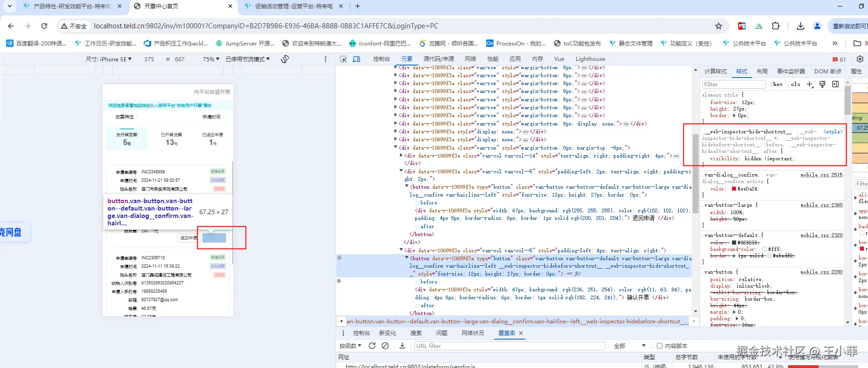
Task: Open the 已停用节流模式 throttling dropdown
Action: click(x=247, y=59)
